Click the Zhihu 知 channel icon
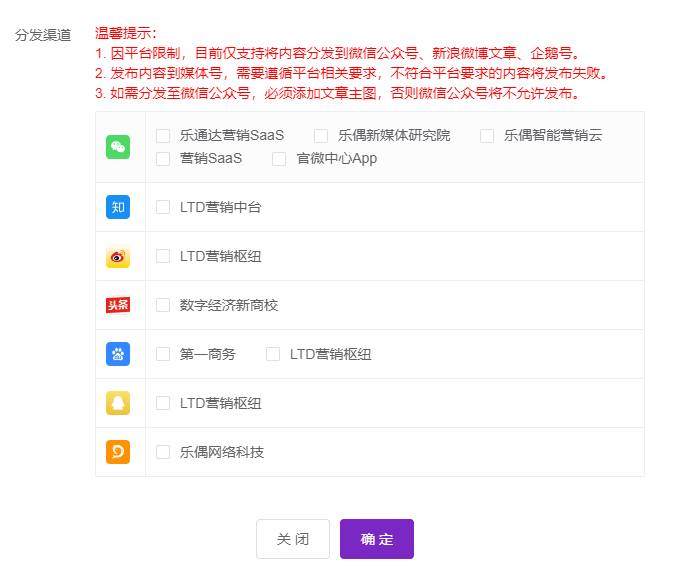Screen dimensions: 675x581 pyautogui.click(x=118, y=207)
